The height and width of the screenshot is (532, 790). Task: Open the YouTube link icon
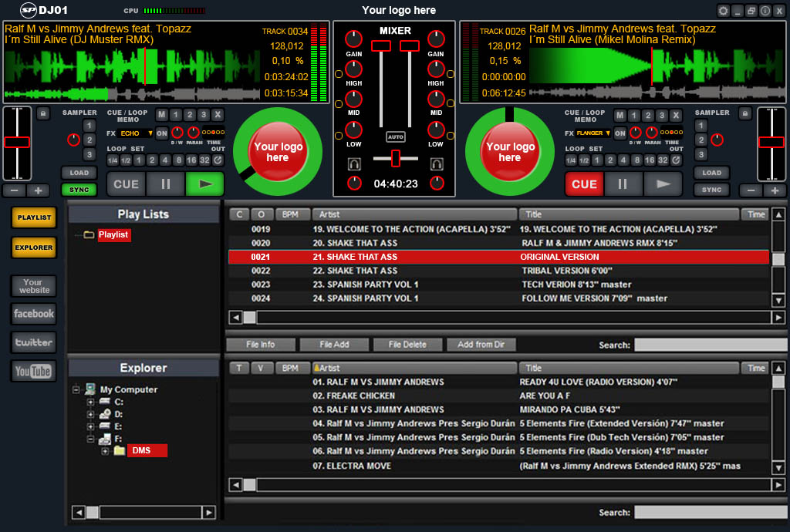(x=33, y=371)
